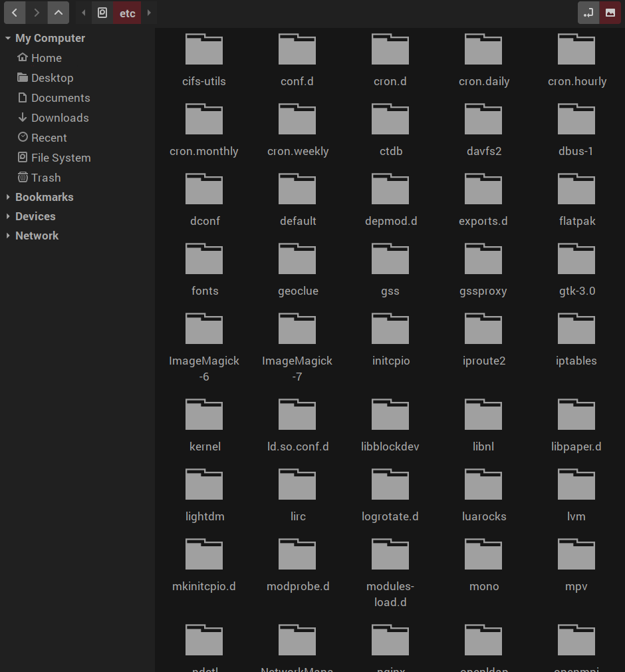Select the etc breadcrumb button

point(126,13)
